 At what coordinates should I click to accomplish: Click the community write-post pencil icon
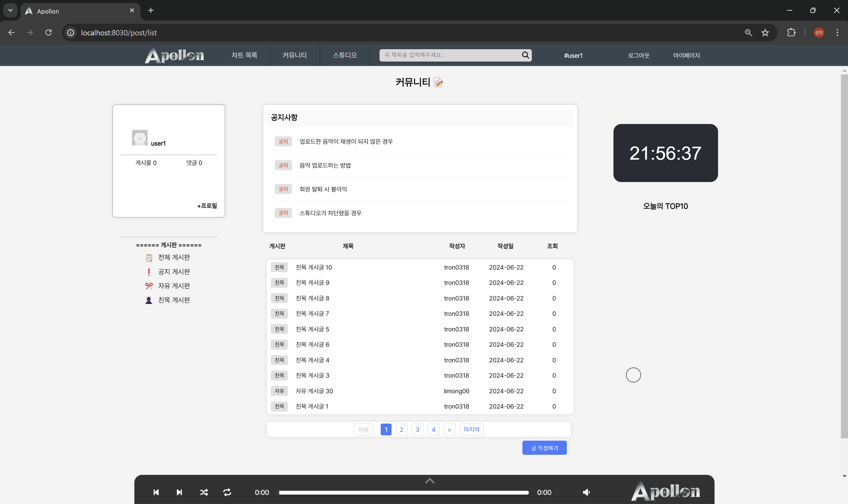(x=438, y=82)
